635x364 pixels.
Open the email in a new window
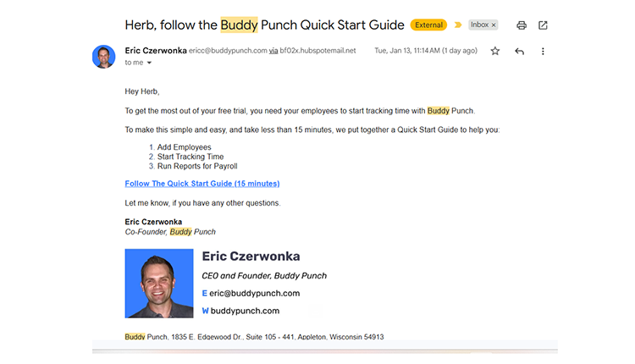click(x=543, y=25)
